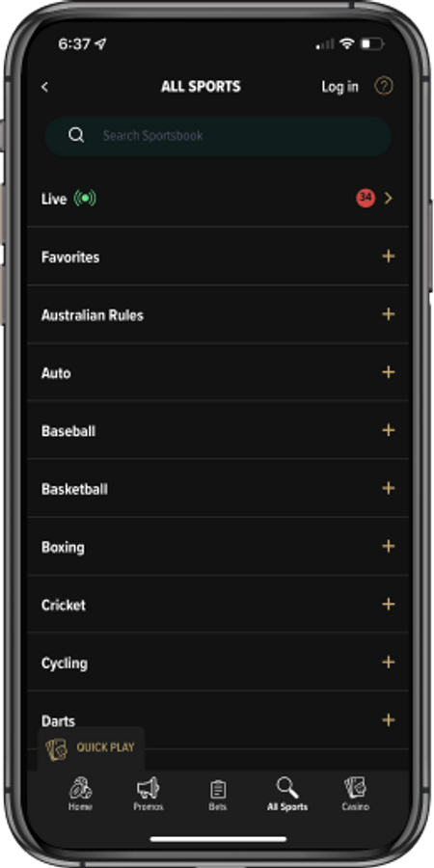This screenshot has height=868, width=434.
Task: Select the All Sports bottom tab
Action: (287, 794)
